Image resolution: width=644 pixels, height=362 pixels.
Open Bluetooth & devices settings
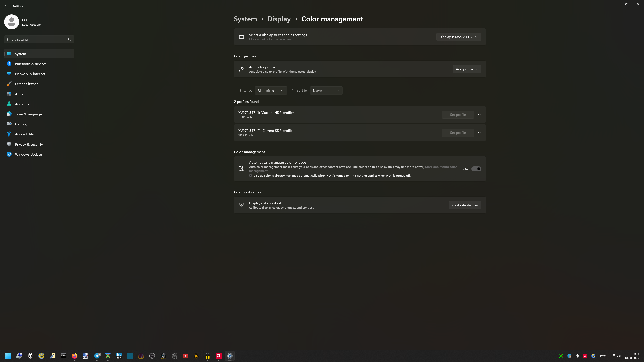pyautogui.click(x=31, y=64)
